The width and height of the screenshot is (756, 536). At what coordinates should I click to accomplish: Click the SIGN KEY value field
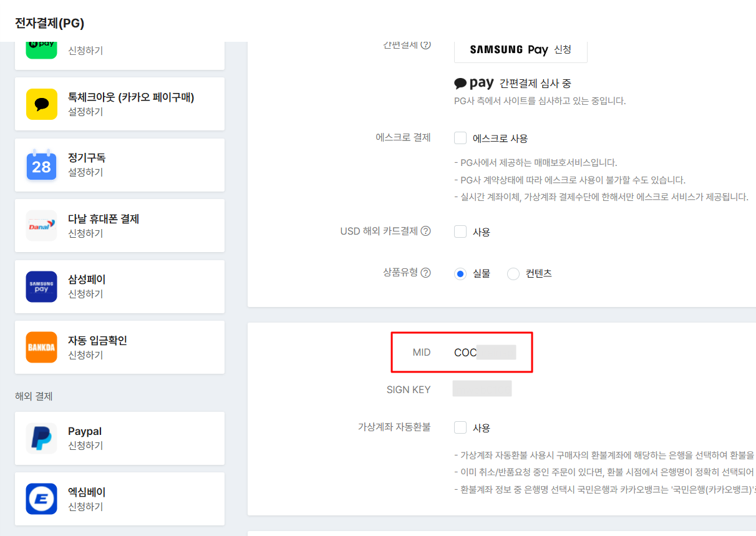click(x=482, y=389)
